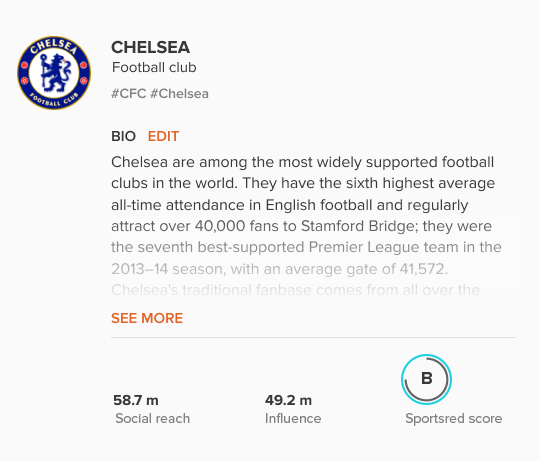Viewport: 540px width, 461px height.
Task: Click the Social reach label
Action: pyautogui.click(x=153, y=418)
